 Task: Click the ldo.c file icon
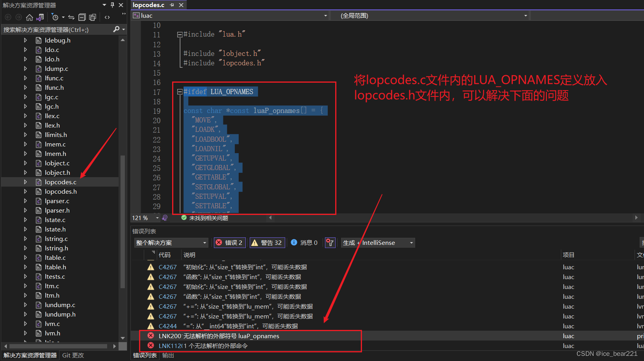[x=39, y=50]
